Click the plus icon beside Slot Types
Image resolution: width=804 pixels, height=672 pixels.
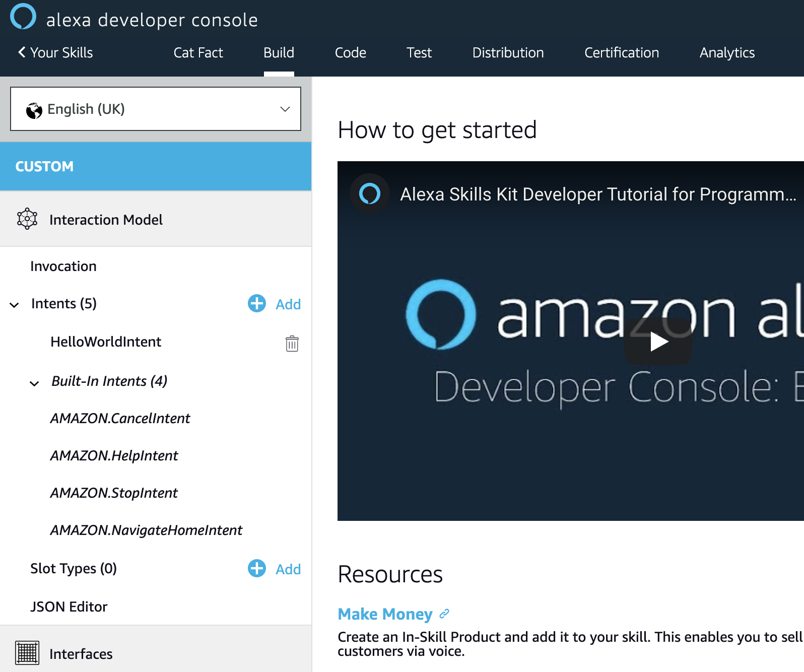pos(257,568)
